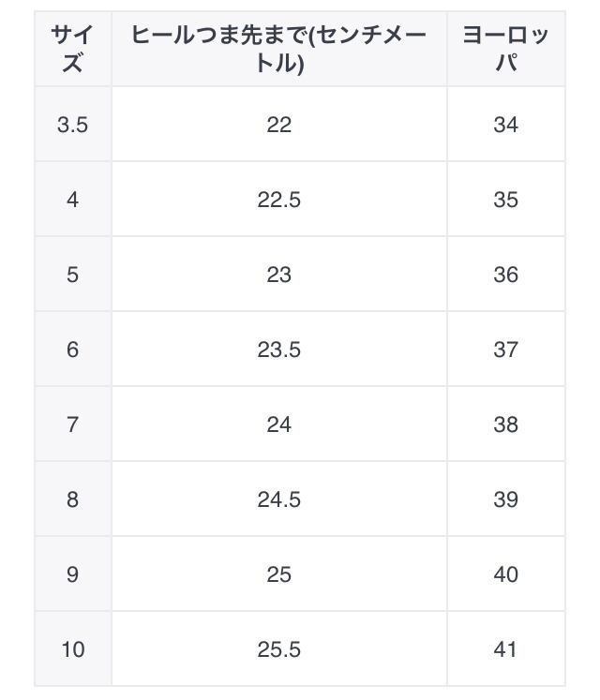Click European size 34

pos(505,125)
